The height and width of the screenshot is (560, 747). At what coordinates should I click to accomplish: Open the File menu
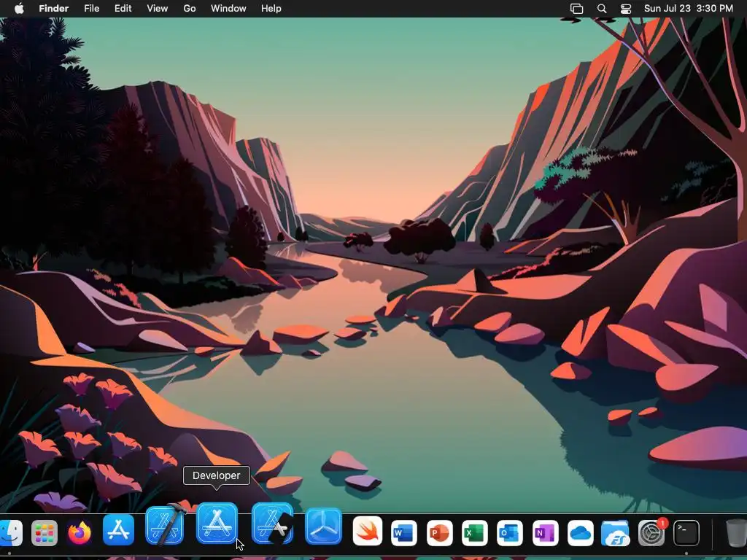[x=91, y=9]
